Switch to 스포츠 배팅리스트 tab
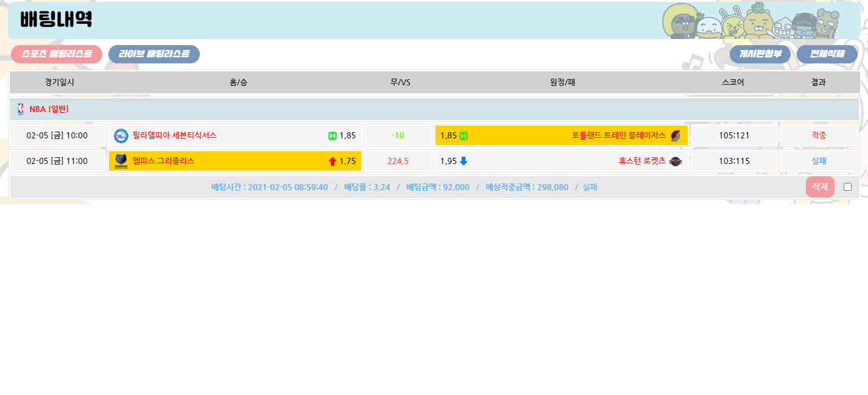This screenshot has width=868, height=395. click(57, 54)
